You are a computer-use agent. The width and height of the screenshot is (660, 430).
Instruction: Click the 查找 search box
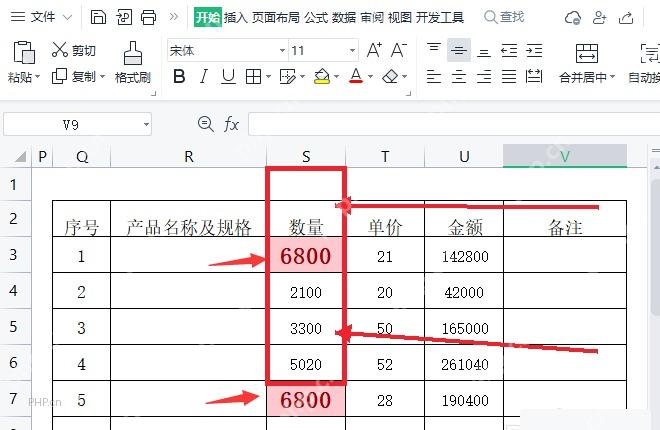(504, 17)
